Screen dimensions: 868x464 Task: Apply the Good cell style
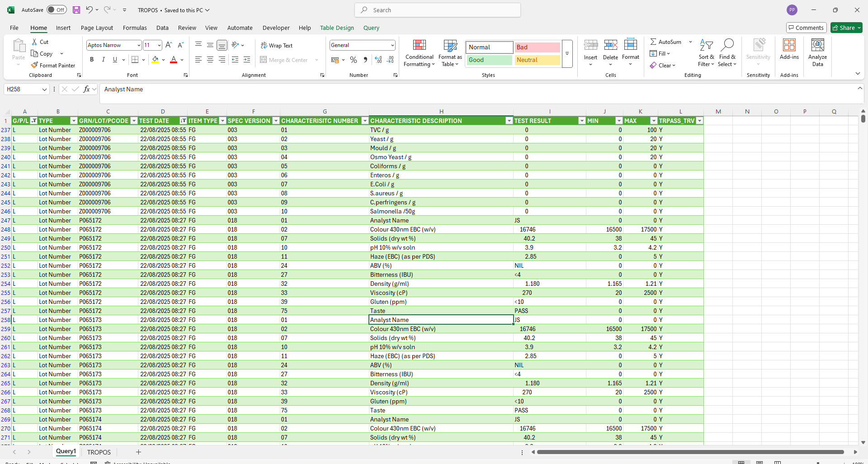(490, 60)
